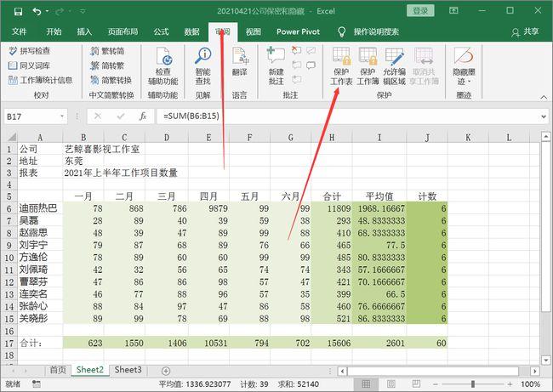The height and width of the screenshot is (392, 553).
Task: Click the zoom slider handle
Action: click(472, 383)
